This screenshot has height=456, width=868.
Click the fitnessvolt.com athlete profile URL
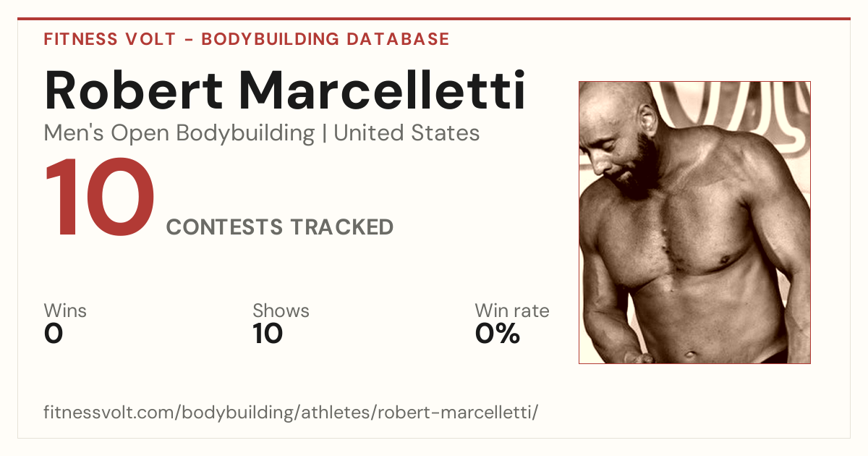pyautogui.click(x=291, y=413)
